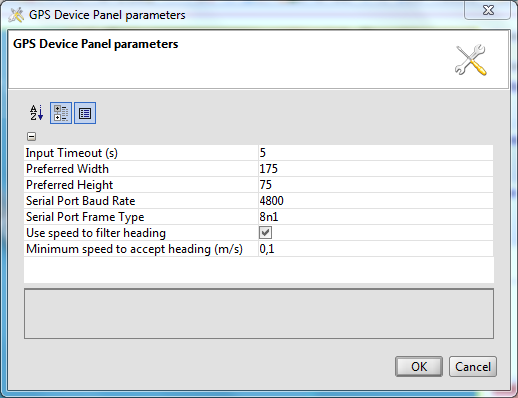Click the wrench and screwdriver header icon
Screen dimensions: 518x398
tap(471, 60)
